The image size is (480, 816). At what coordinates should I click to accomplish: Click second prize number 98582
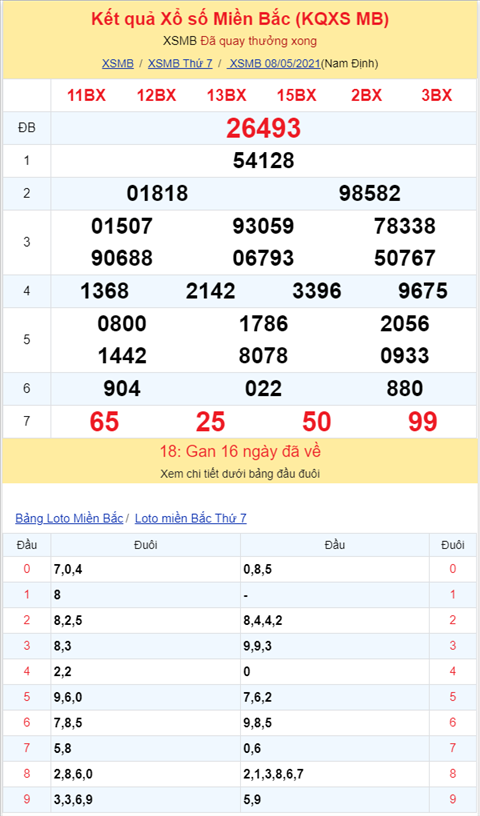[x=370, y=194]
